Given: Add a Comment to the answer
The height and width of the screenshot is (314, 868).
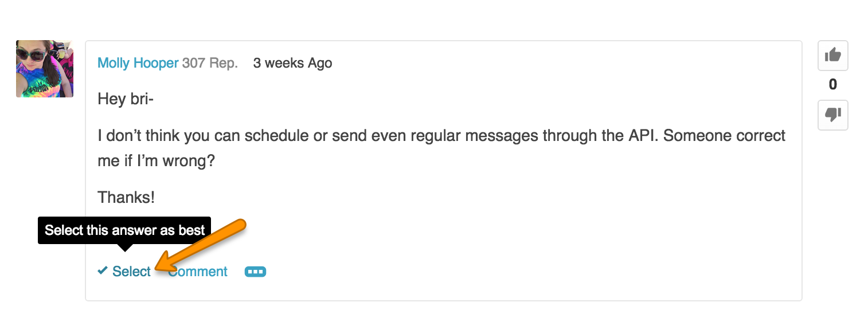Looking at the screenshot, I should [x=198, y=271].
